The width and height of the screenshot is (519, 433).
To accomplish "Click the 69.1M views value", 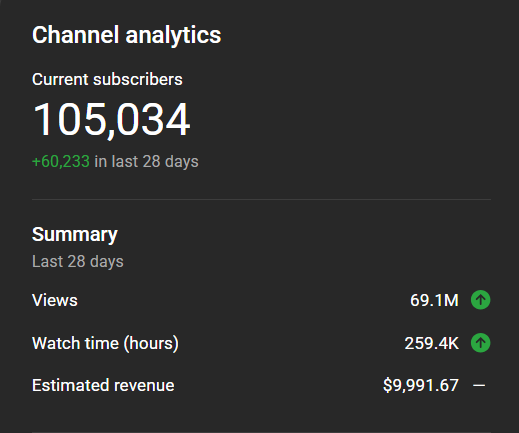I will 434,300.
